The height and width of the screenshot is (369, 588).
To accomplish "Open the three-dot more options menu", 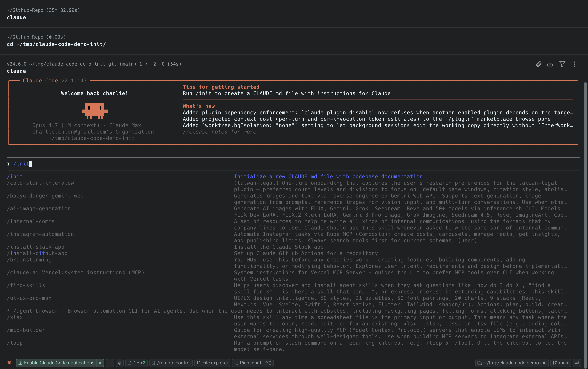I will 574,64.
